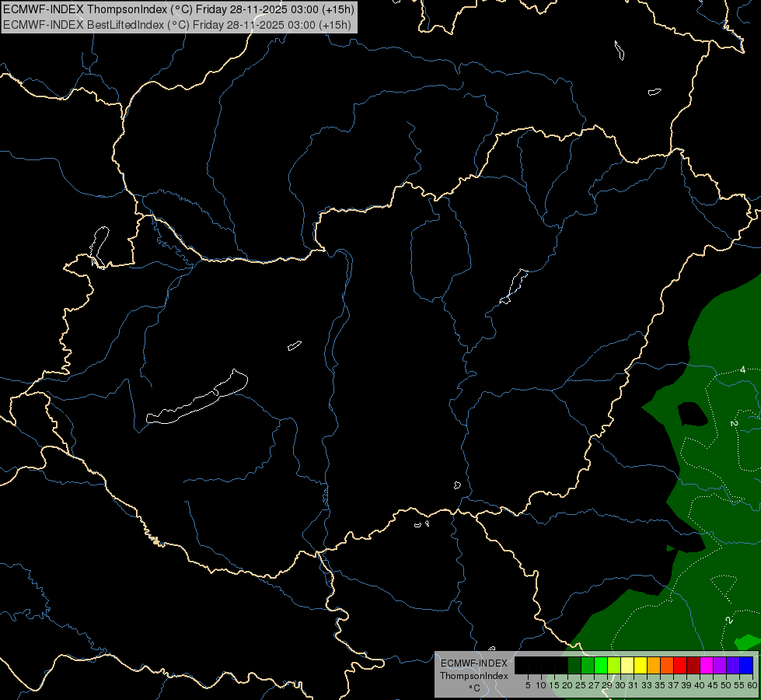The image size is (761, 700).
Task: Pick the pale yellow 30-31 legend swatch
Action: tap(627, 665)
